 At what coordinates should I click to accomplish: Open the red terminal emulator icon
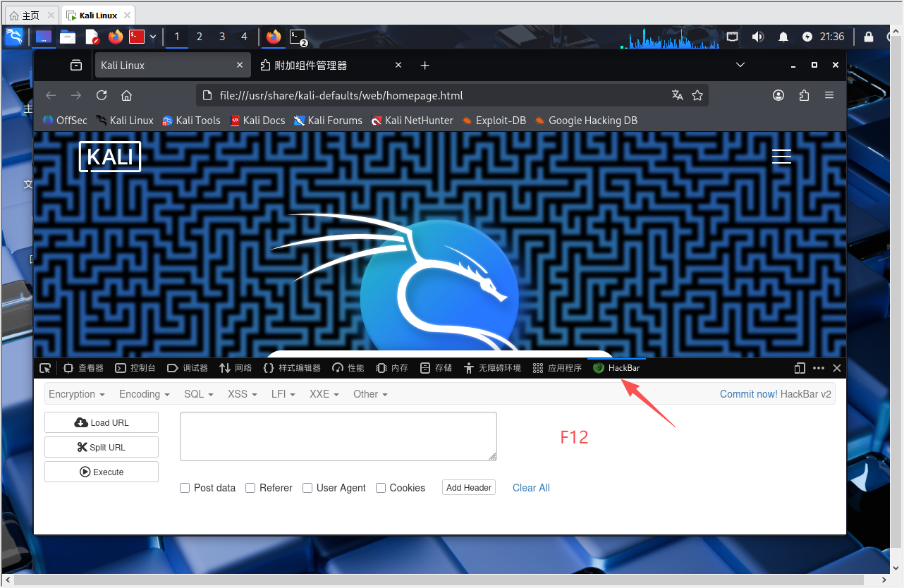137,37
